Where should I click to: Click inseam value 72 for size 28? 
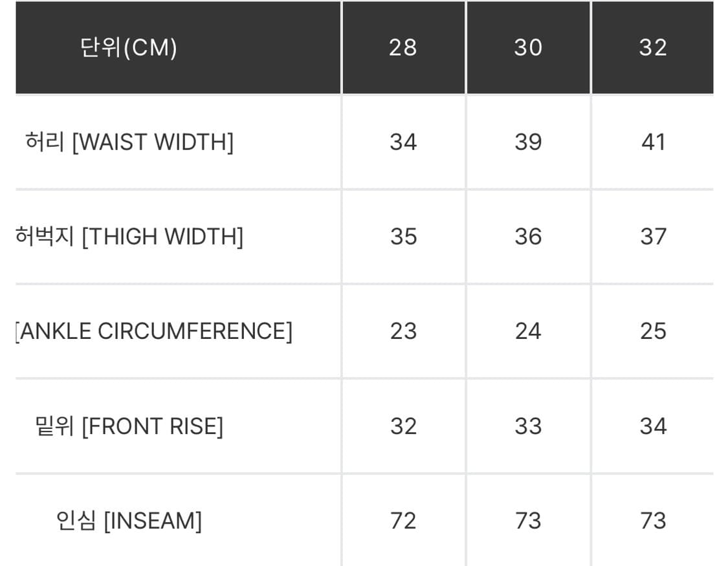(403, 521)
